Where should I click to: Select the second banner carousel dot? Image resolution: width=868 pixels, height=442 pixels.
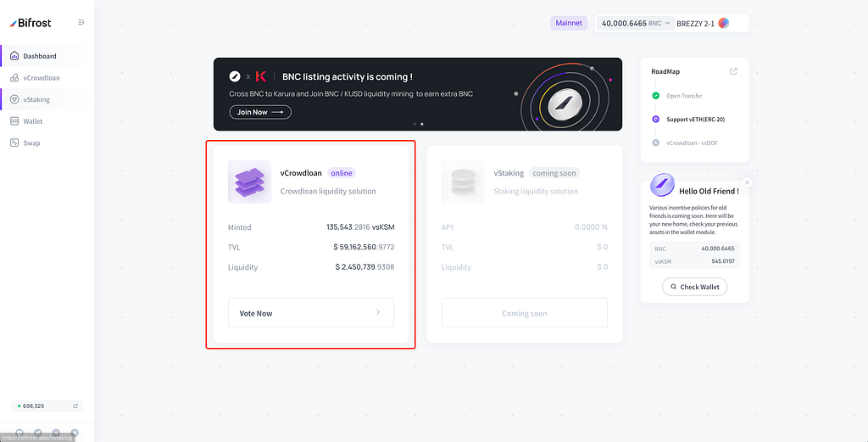(422, 124)
